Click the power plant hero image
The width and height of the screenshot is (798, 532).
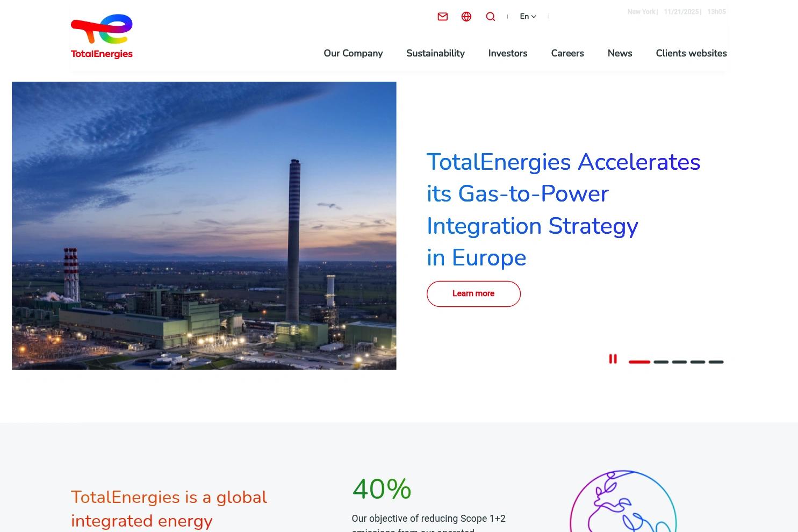204,226
